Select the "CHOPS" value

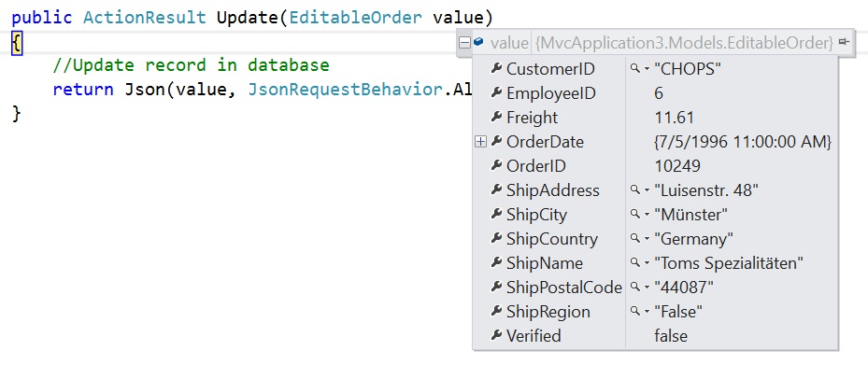click(688, 69)
